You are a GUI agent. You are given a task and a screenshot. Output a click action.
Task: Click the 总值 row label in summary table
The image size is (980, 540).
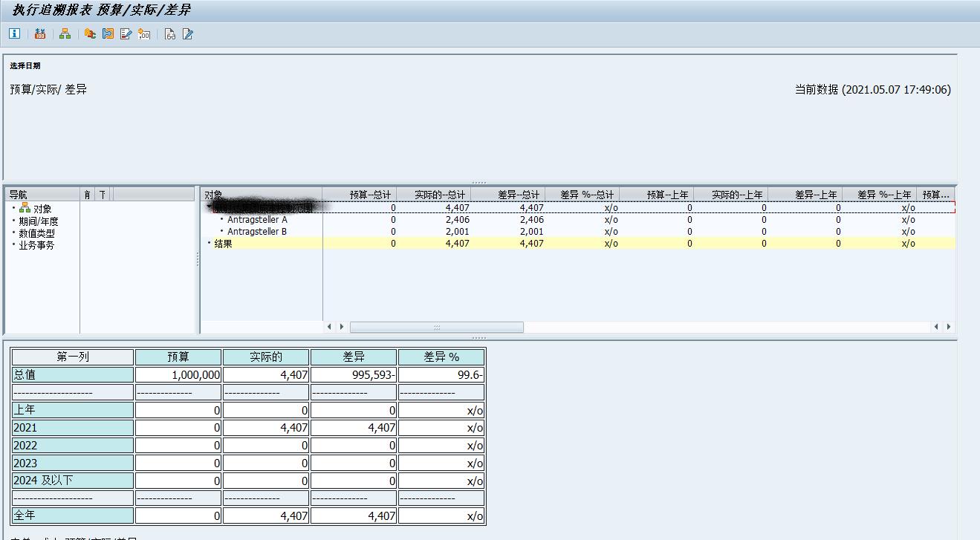(x=73, y=375)
